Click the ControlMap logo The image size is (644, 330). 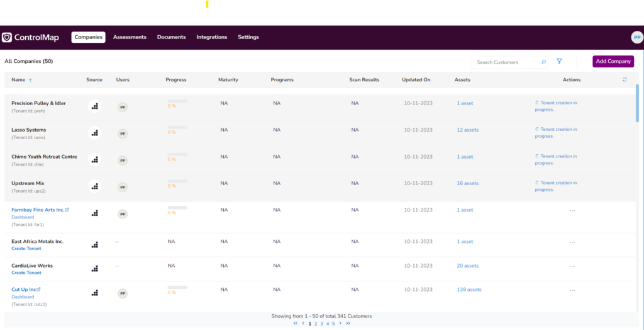[x=30, y=37]
